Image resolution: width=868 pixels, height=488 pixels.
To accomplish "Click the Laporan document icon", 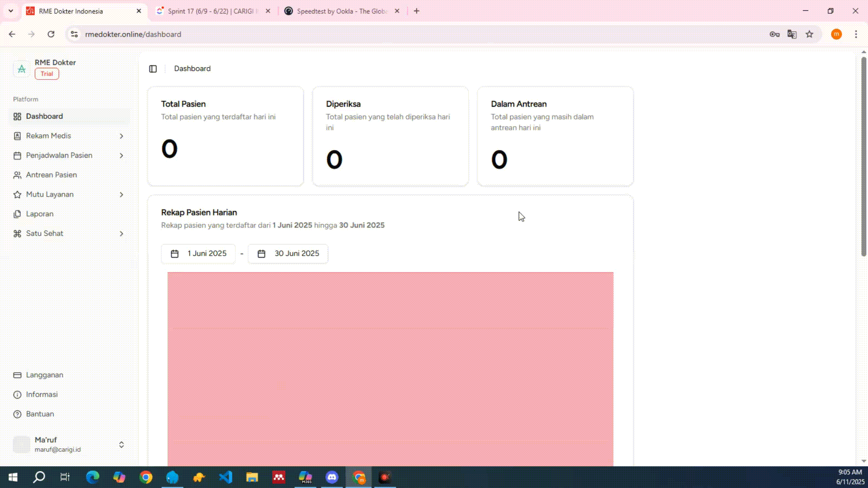I will coord(17,214).
